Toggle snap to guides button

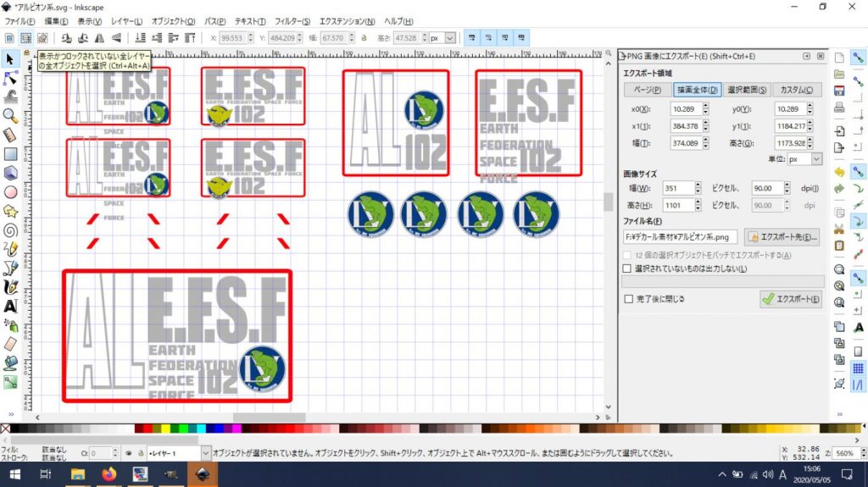858,385
